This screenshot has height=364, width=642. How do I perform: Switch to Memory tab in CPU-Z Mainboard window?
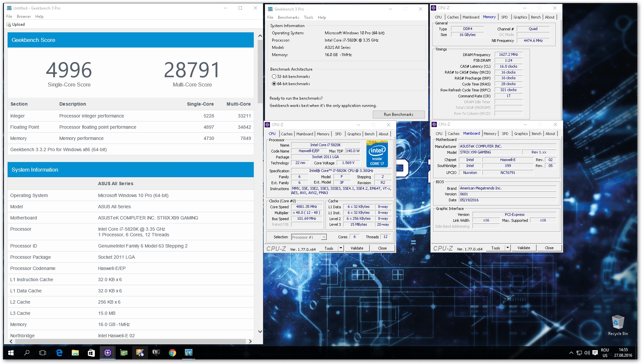click(x=490, y=134)
